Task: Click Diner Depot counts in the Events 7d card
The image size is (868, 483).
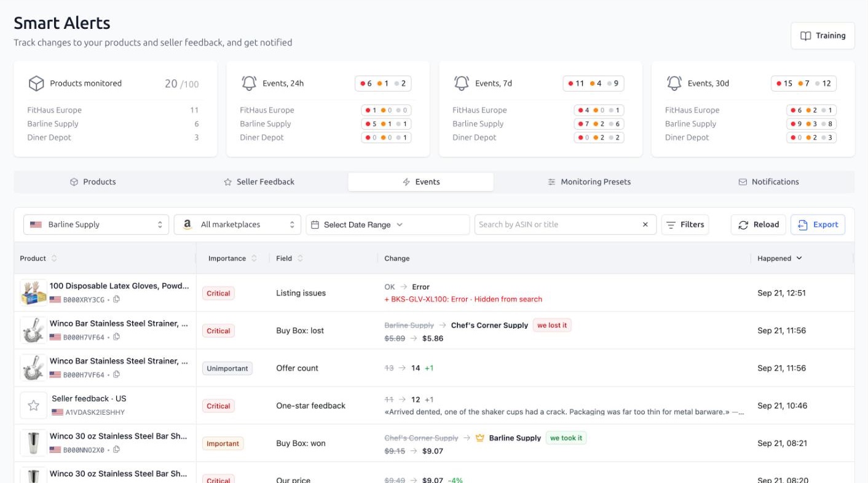Action: [x=599, y=137]
